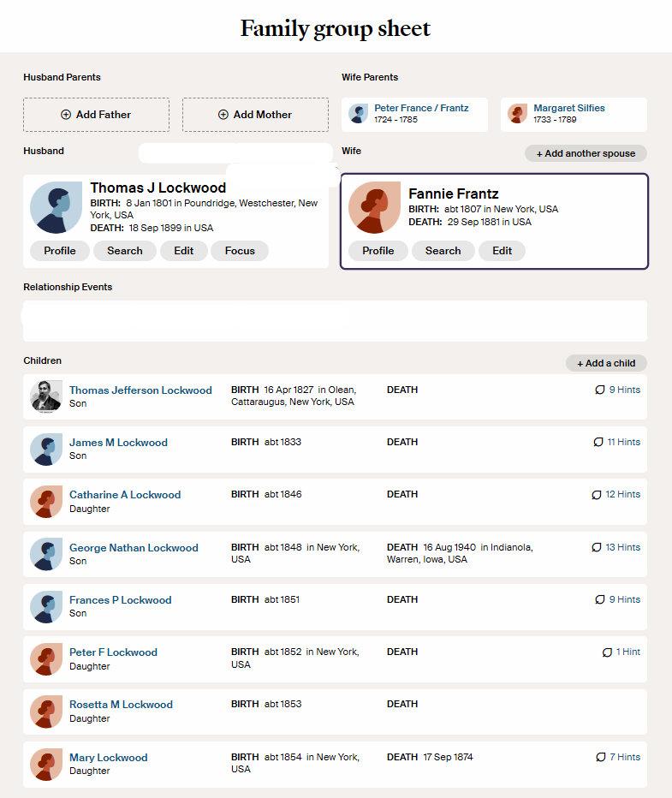This screenshot has height=798, width=672.
Task: Open Thomas Jefferson Lockwood's photo thumbnail
Action: pyautogui.click(x=45, y=396)
